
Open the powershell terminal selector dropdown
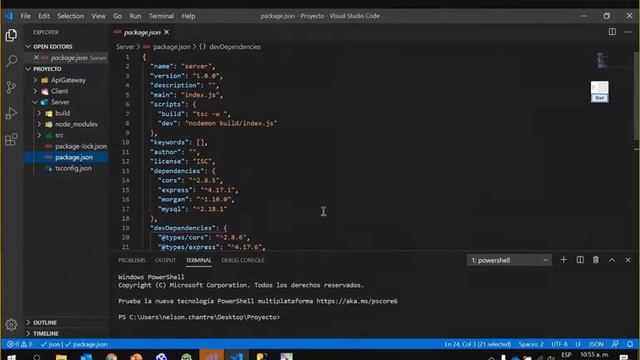(509, 260)
